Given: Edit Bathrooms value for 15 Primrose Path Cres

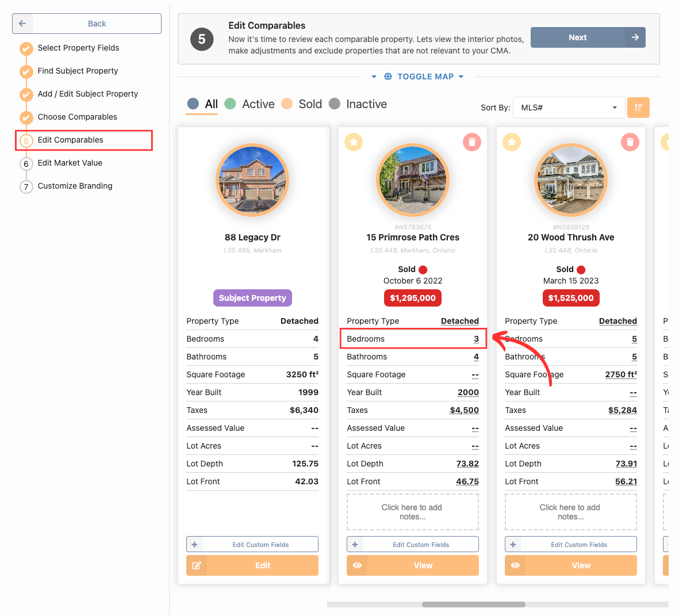Looking at the screenshot, I should (x=476, y=357).
